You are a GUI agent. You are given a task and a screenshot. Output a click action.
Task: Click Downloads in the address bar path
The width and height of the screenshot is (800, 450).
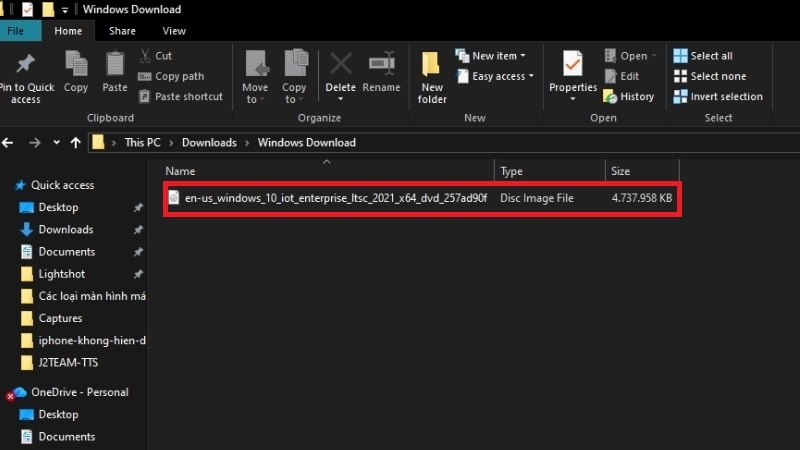pyautogui.click(x=209, y=143)
